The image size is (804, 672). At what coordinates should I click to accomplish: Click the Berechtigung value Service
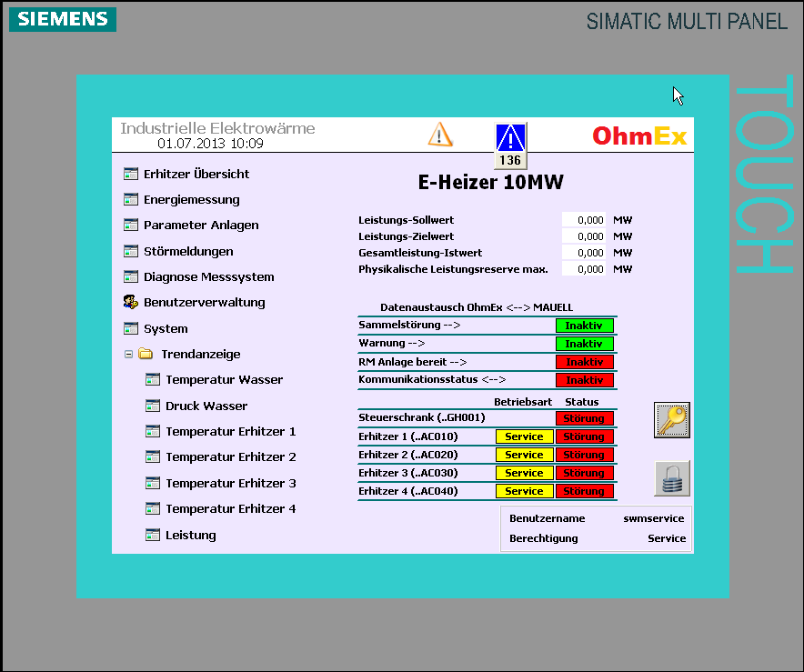coord(667,538)
